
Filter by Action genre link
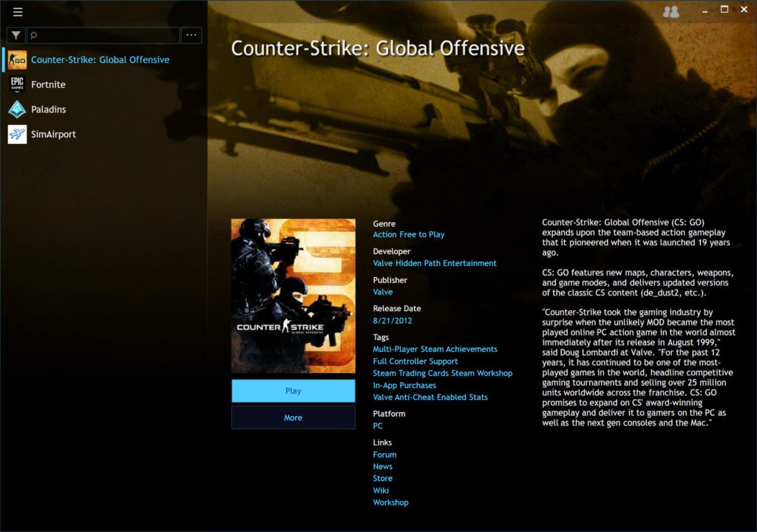click(384, 235)
